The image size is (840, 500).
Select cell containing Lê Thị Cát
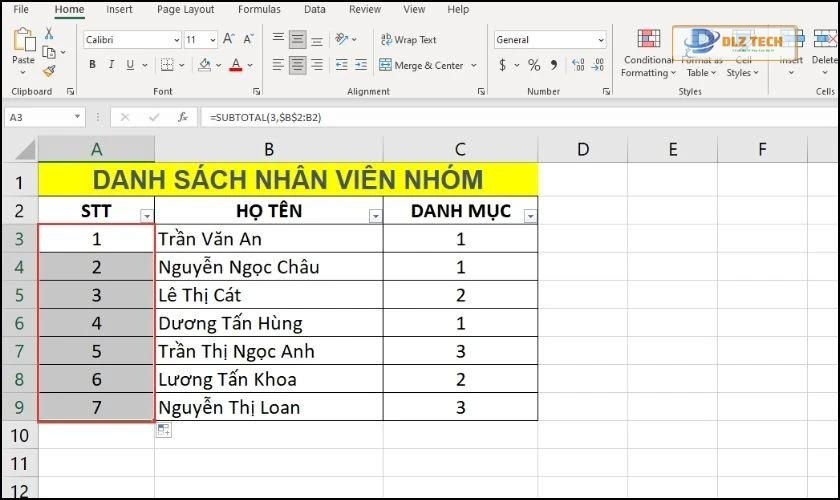[x=268, y=295]
